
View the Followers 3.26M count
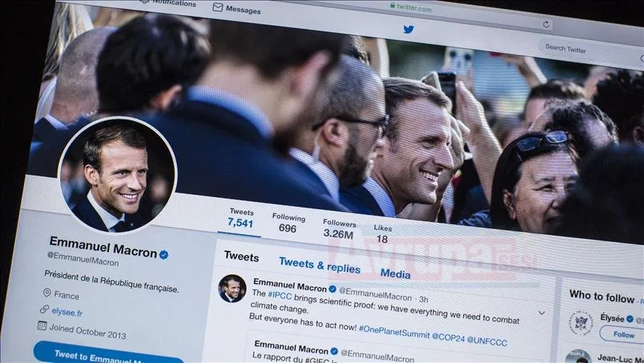[339, 229]
